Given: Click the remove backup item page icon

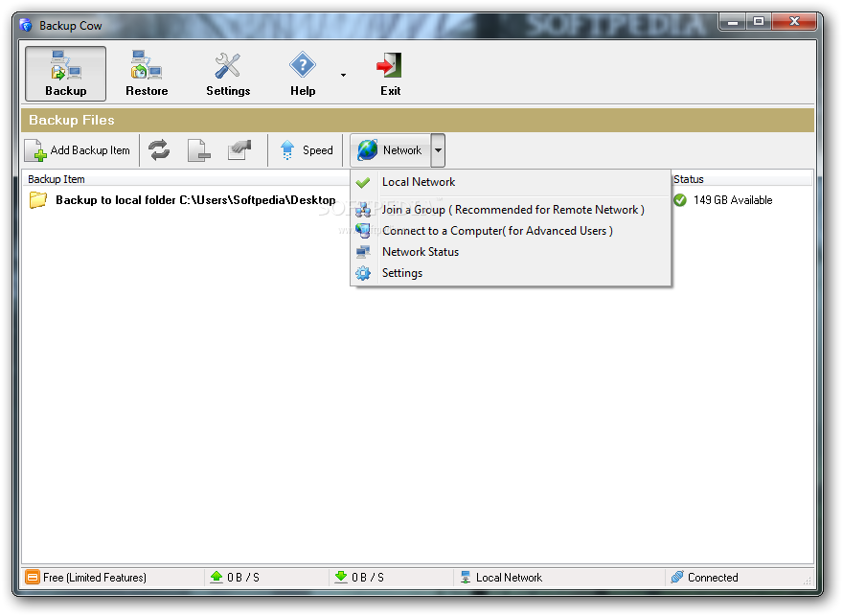Looking at the screenshot, I should [199, 150].
